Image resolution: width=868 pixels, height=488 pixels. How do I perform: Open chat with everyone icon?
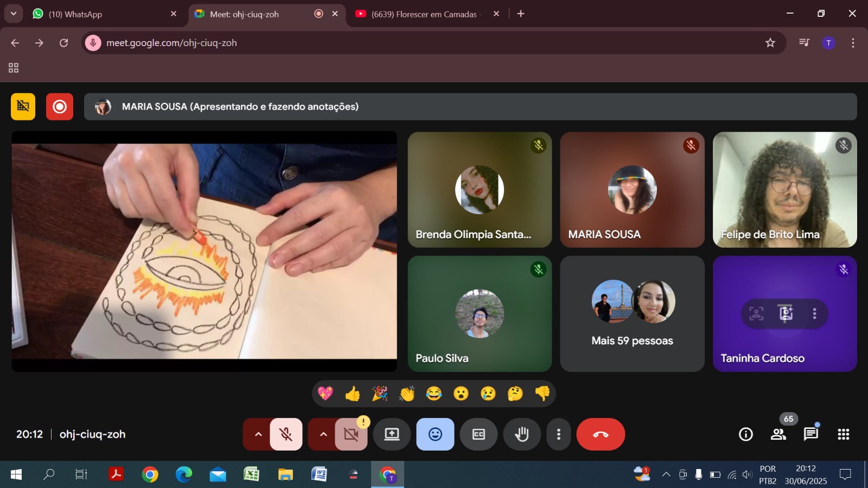coord(811,434)
